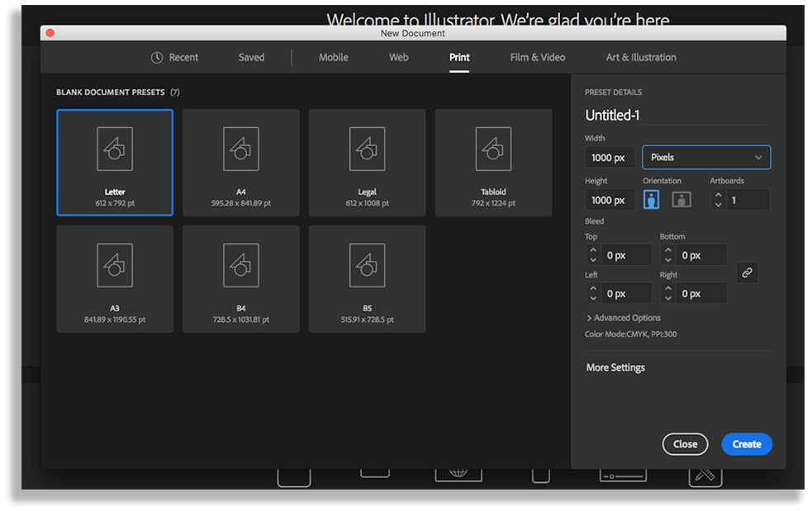Close the New Document window with red button
The width and height of the screenshot is (812, 511).
pos(50,33)
